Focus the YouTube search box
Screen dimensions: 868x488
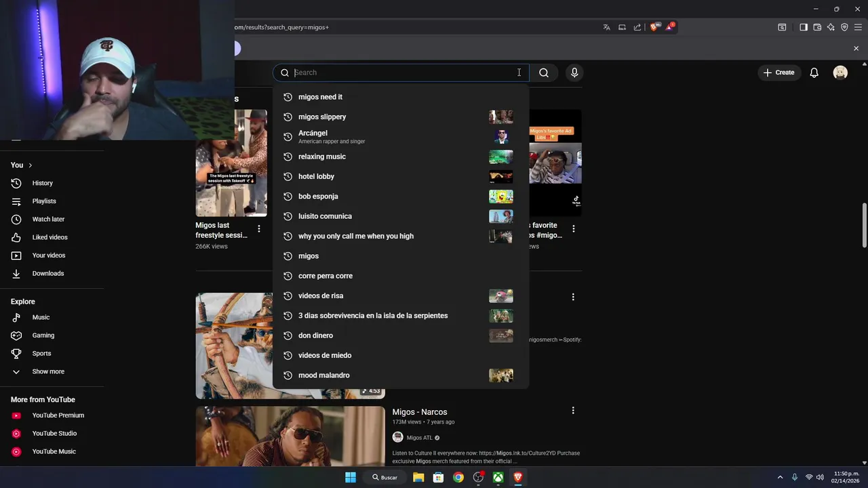pyautogui.click(x=401, y=73)
